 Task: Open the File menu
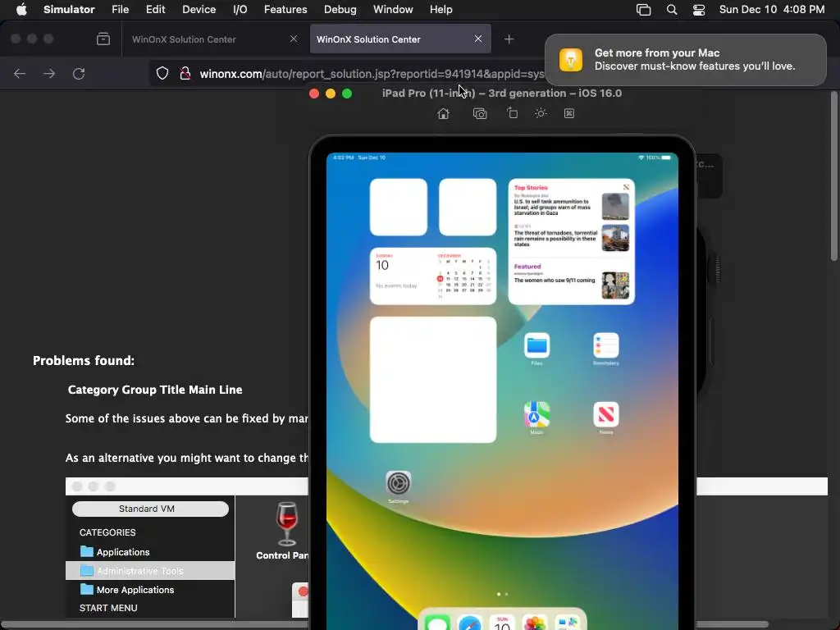pos(120,10)
